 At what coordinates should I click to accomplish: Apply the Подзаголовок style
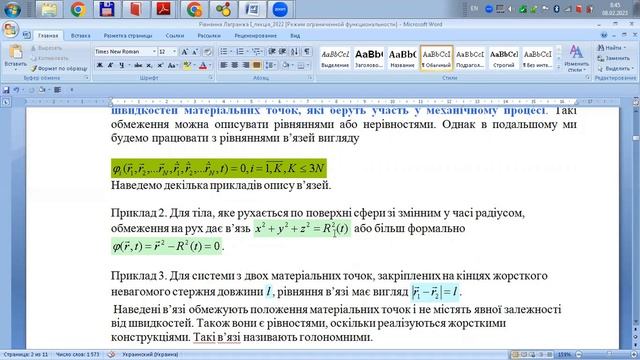(x=470, y=58)
